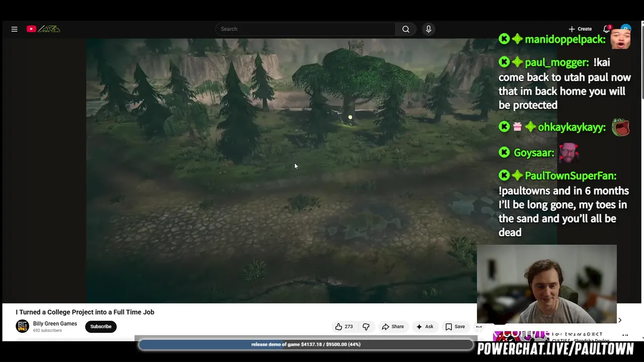The width and height of the screenshot is (644, 362).
Task: Click emote beside Goysaar's name
Action: point(569,152)
